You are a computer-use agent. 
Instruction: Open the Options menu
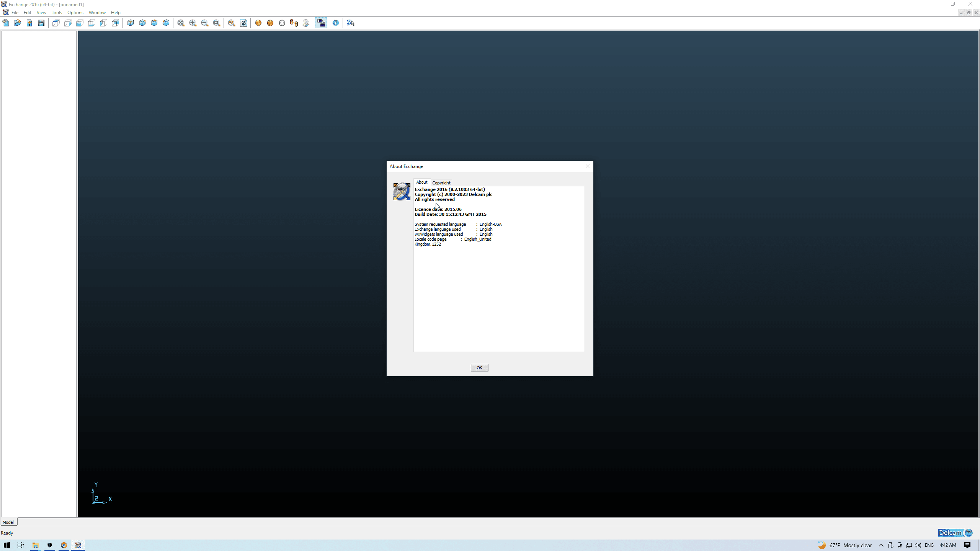pyautogui.click(x=75, y=13)
